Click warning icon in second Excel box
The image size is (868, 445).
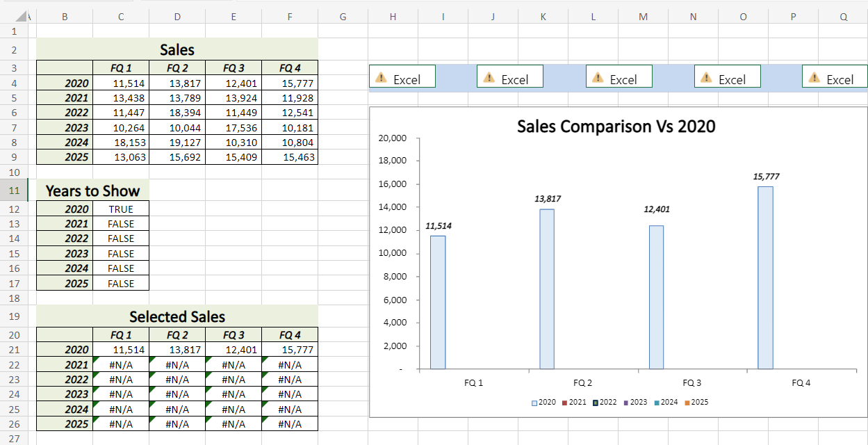coord(489,79)
